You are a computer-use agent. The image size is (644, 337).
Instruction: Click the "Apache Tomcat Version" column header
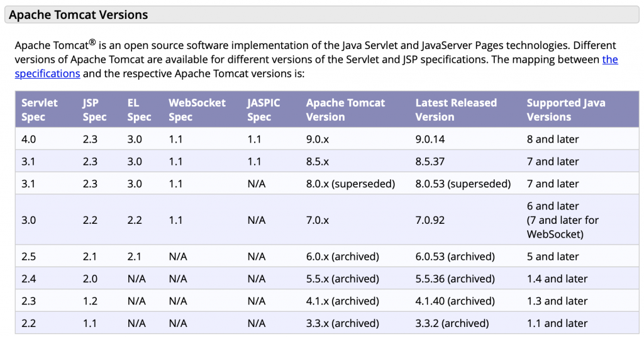pyautogui.click(x=345, y=110)
